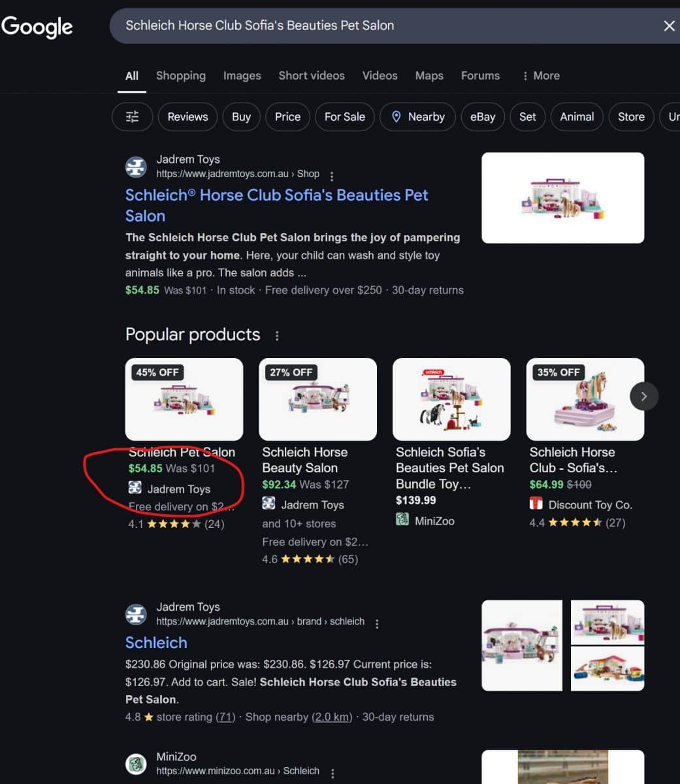Image resolution: width=680 pixels, height=784 pixels.
Task: Click Jadrem Toys store icon under Schleich Pet Salon
Action: 135,487
